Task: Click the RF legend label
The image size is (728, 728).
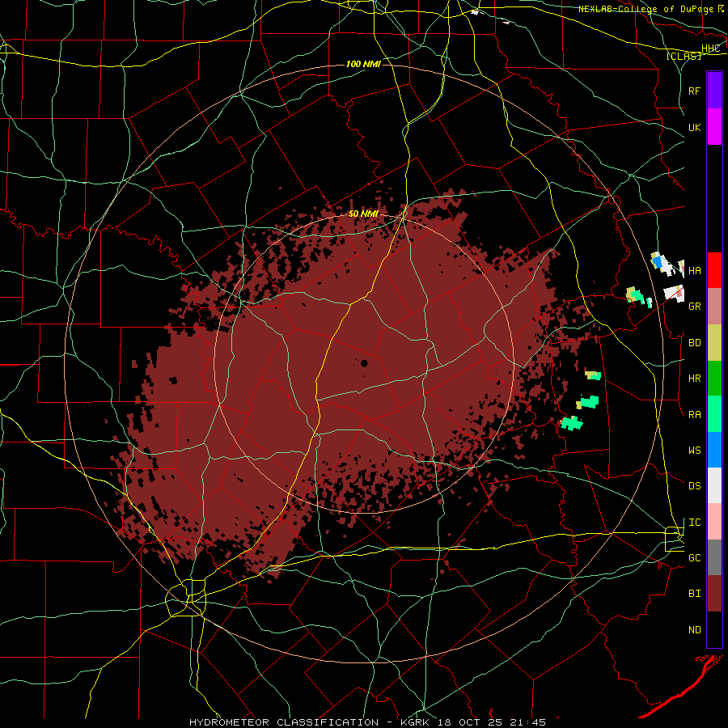Action: [694, 91]
